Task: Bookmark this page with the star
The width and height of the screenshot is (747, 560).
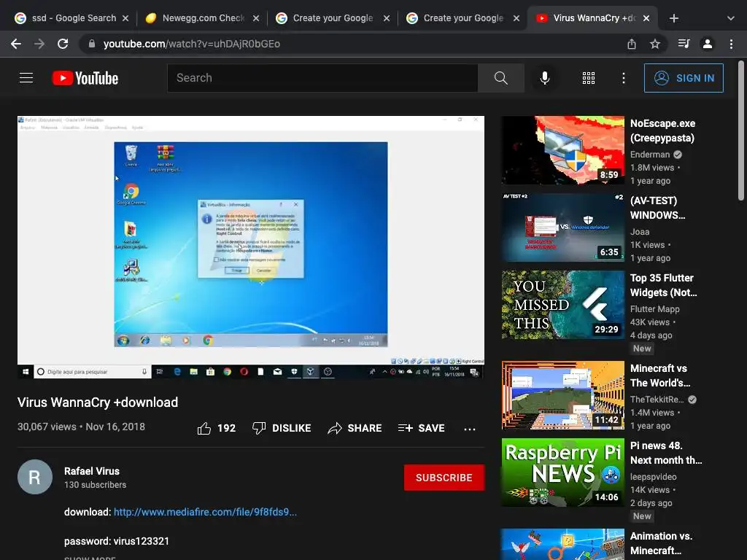Action: [655, 44]
